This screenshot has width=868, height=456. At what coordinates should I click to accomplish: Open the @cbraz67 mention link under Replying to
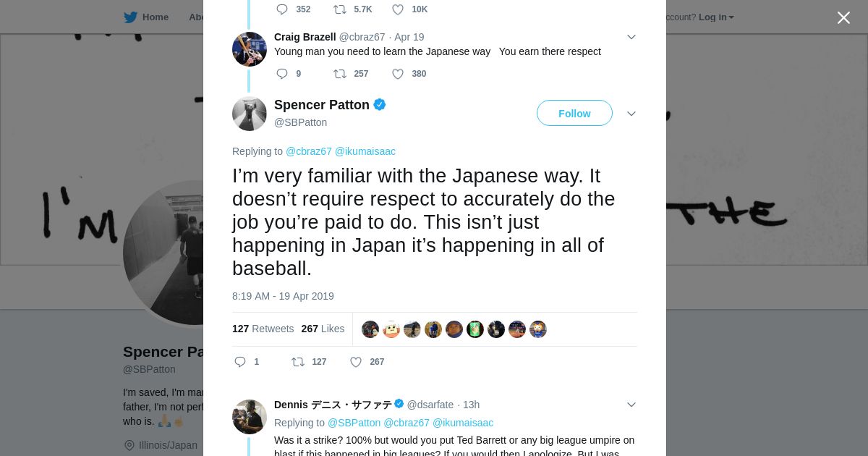coord(309,151)
